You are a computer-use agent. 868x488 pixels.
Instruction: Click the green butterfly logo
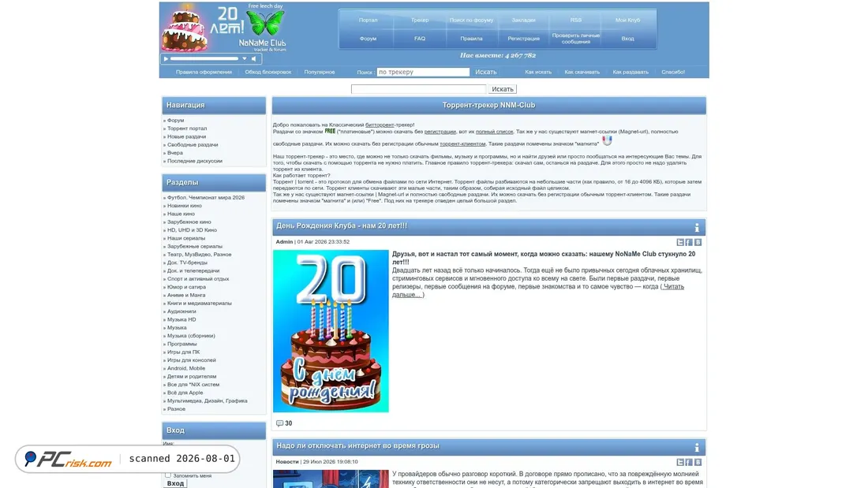(265, 23)
